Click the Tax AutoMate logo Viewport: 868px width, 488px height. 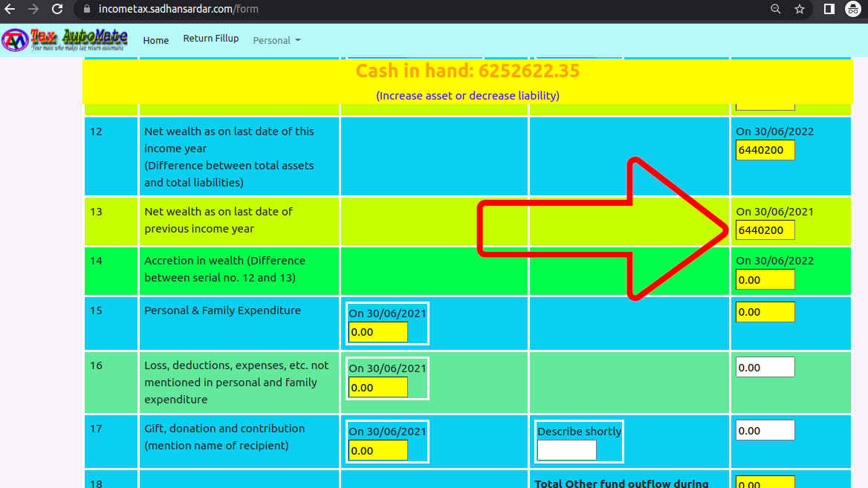(65, 39)
